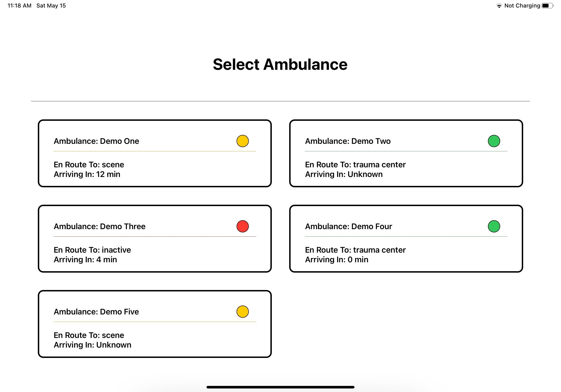Tap the 11:18 AM clock
561x392 pixels.
(x=19, y=6)
